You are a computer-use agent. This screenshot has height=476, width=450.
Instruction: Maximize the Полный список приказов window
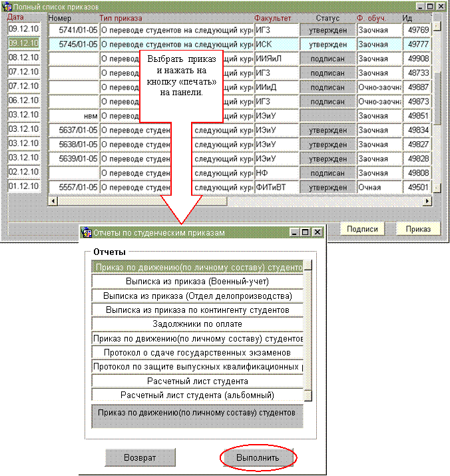coord(430,7)
